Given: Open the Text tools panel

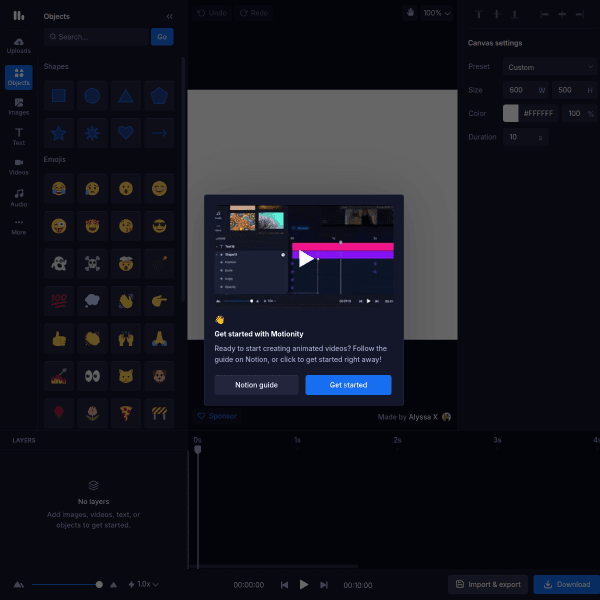Looking at the screenshot, I should (x=19, y=136).
